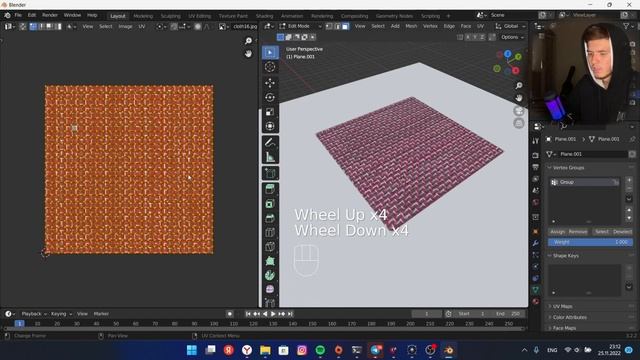The image size is (640, 360).
Task: Choose the Knife tool
Action: (270, 247)
